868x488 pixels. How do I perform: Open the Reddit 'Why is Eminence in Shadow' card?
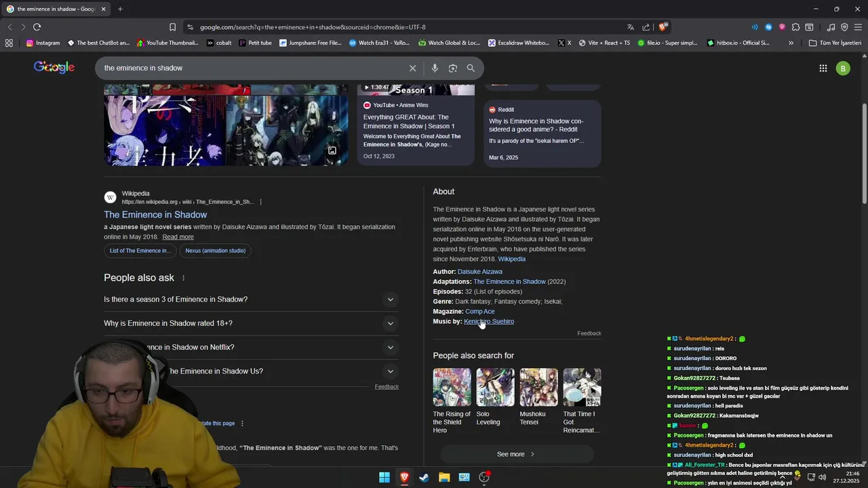[x=542, y=134]
